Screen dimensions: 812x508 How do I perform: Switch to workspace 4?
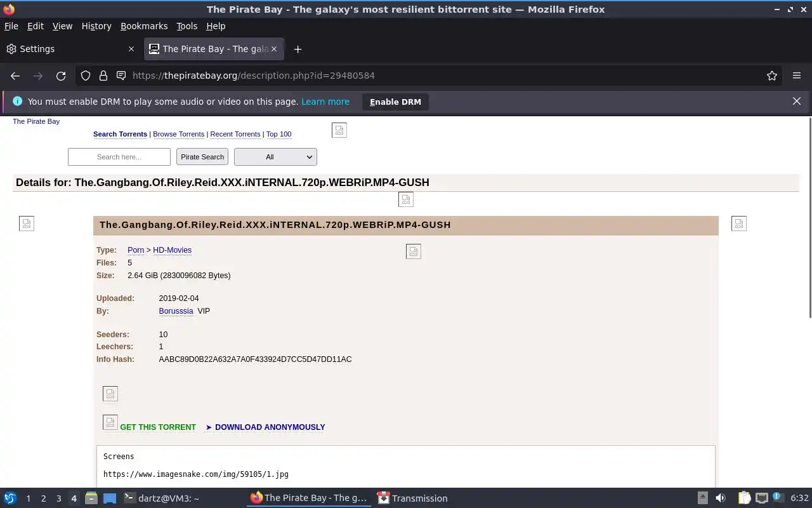pyautogui.click(x=74, y=498)
